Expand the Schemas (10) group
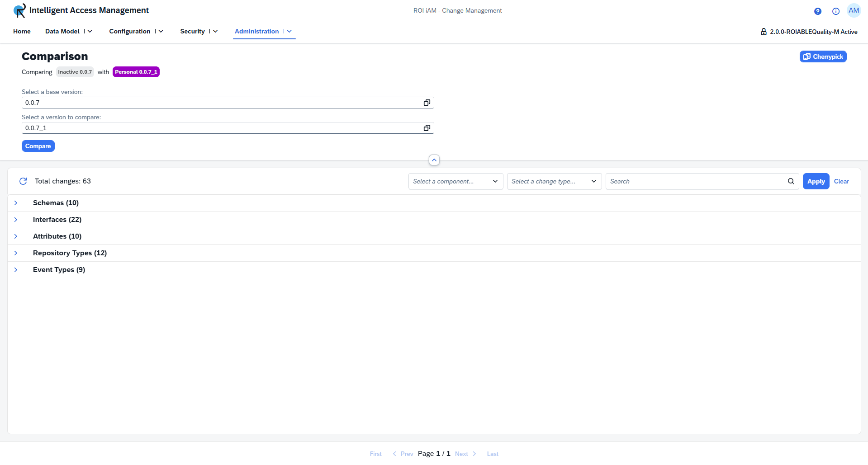The height and width of the screenshot is (465, 868). pyautogui.click(x=16, y=203)
